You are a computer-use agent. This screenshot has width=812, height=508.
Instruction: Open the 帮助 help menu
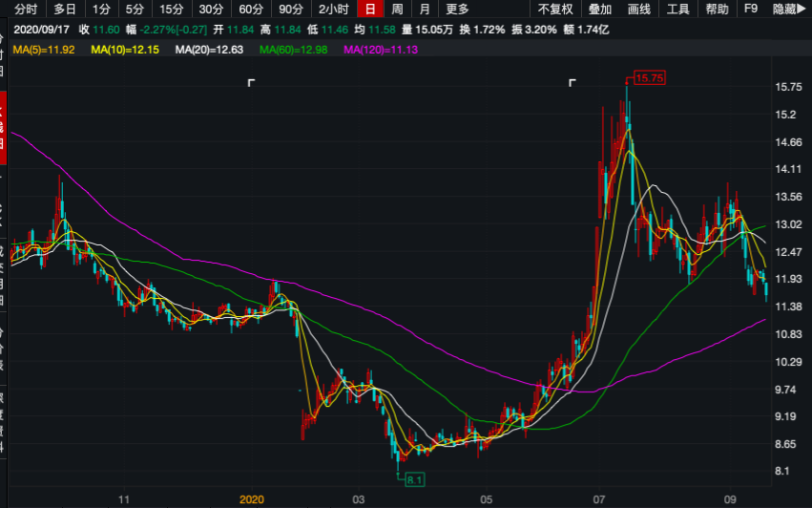click(717, 9)
